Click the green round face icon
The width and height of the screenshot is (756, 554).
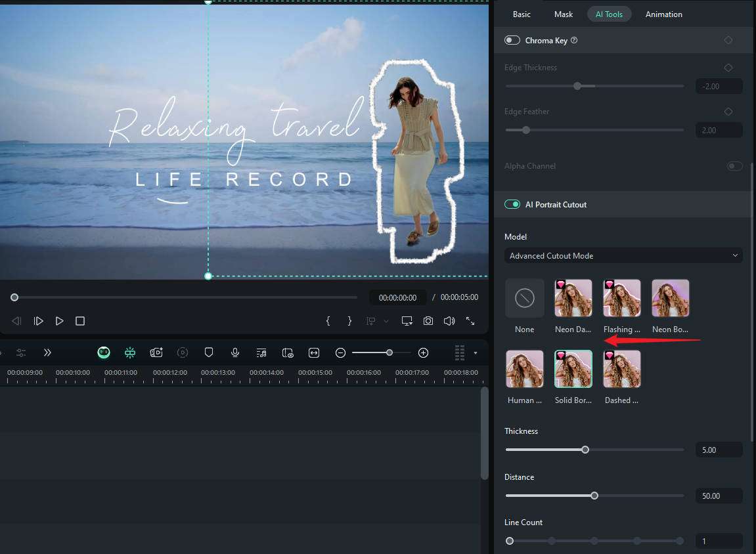(104, 353)
